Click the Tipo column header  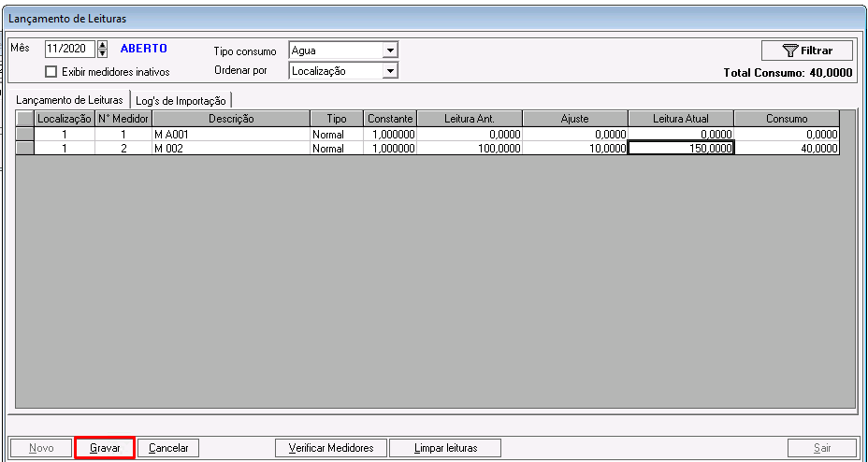coord(337,119)
